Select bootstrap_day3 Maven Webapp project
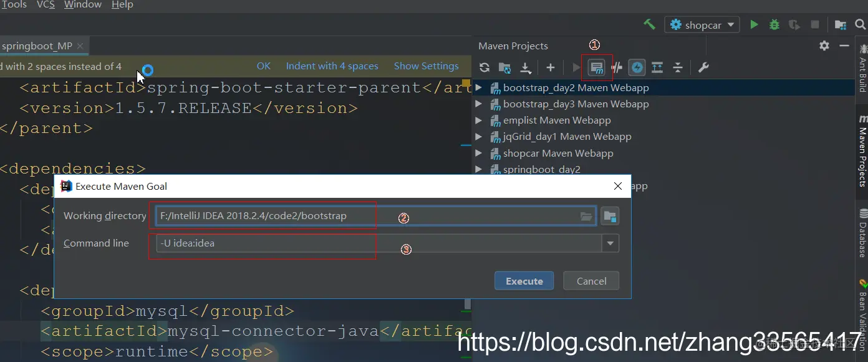Image resolution: width=868 pixels, height=362 pixels. (576, 104)
